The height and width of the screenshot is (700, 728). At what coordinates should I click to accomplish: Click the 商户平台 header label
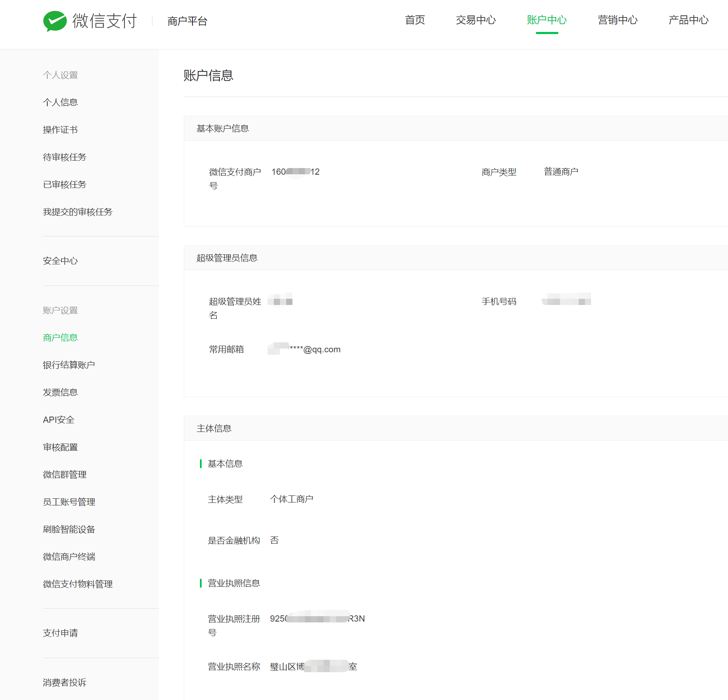point(187,21)
